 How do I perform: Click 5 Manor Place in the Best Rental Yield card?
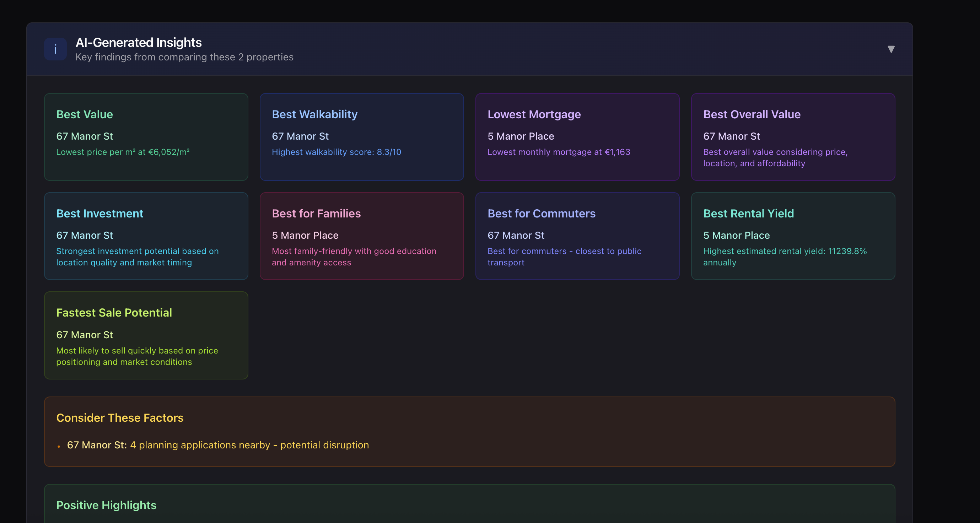click(x=736, y=235)
